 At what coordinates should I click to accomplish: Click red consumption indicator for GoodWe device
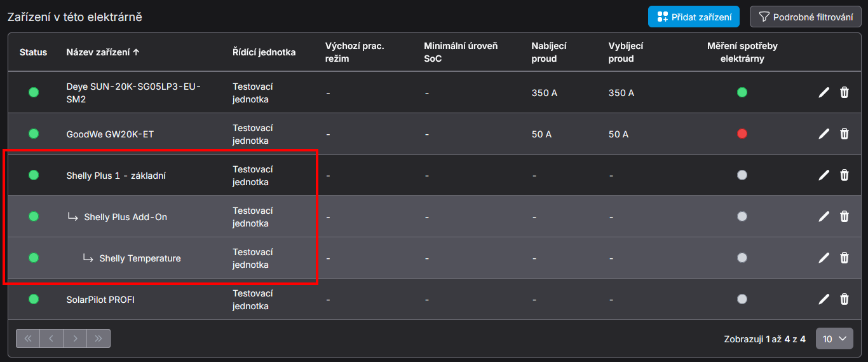742,134
